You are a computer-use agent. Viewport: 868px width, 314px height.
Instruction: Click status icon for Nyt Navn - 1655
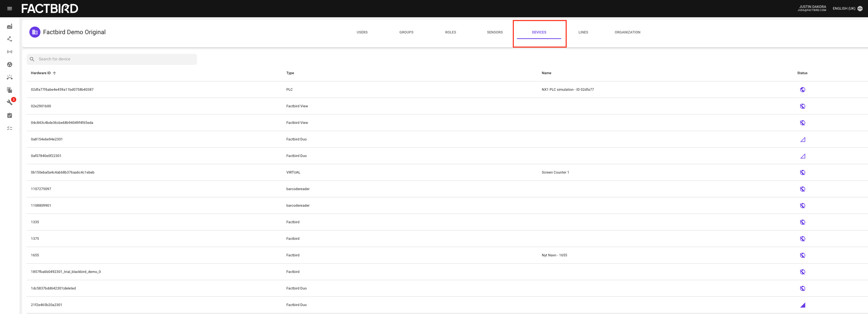802,255
